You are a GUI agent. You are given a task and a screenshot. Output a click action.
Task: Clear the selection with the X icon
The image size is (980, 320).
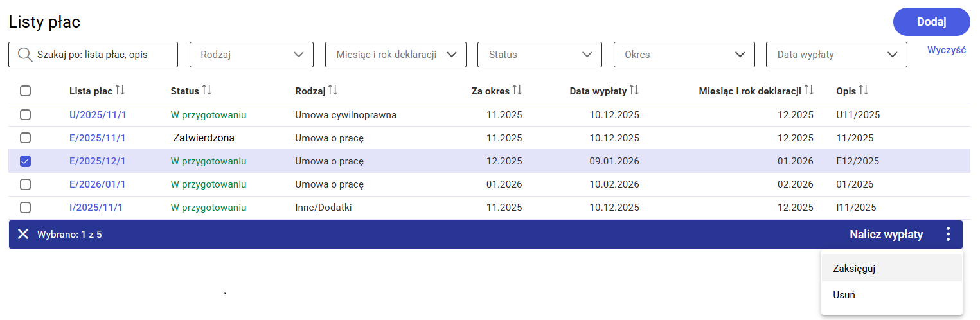pos(23,235)
